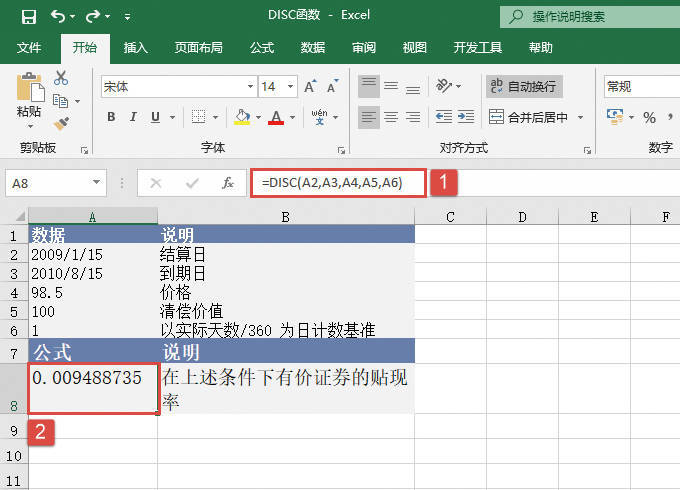Click the Increase Font Size icon
The width and height of the screenshot is (680, 490).
[310, 87]
